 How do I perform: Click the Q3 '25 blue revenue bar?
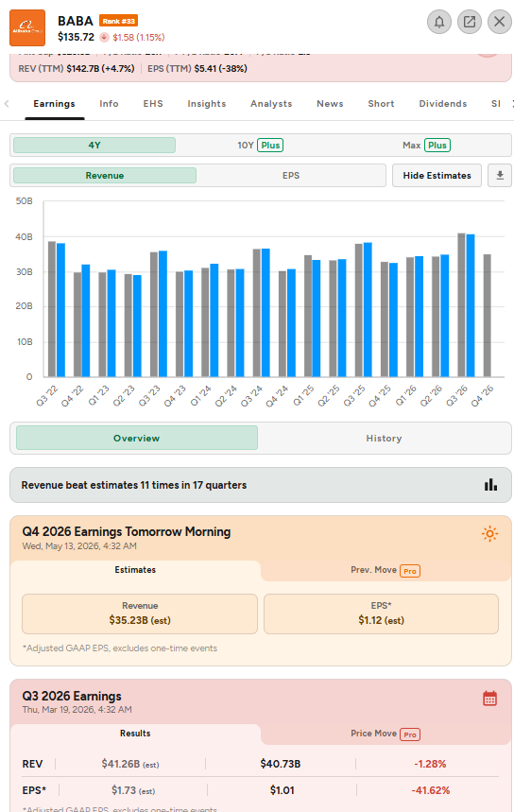point(368,310)
